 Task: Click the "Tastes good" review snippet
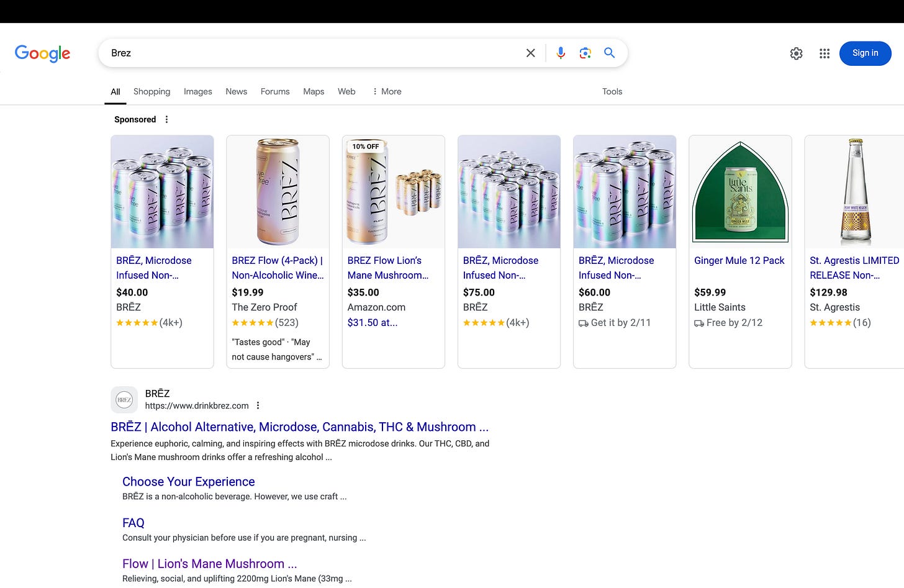click(277, 350)
